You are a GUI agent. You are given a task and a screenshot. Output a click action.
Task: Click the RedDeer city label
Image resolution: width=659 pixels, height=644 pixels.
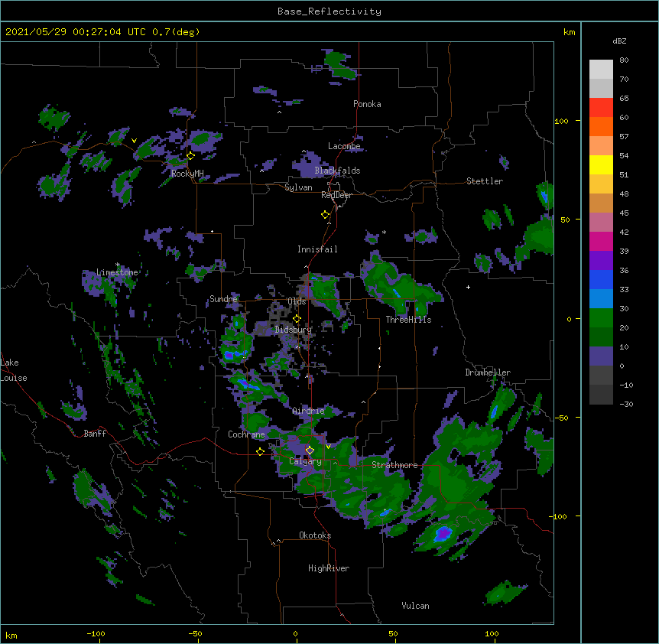point(336,195)
